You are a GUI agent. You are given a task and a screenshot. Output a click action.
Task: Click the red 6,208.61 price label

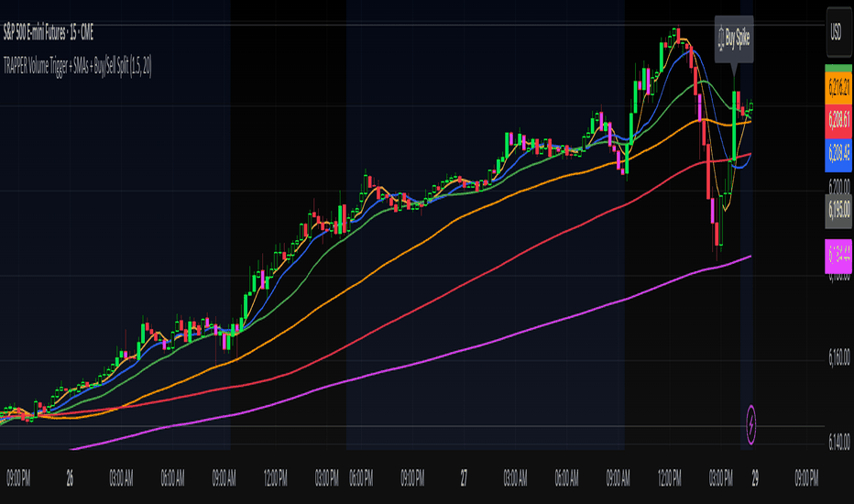838,120
